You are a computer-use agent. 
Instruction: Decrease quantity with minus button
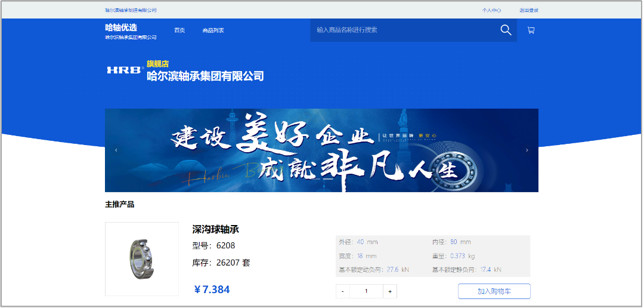(342, 291)
